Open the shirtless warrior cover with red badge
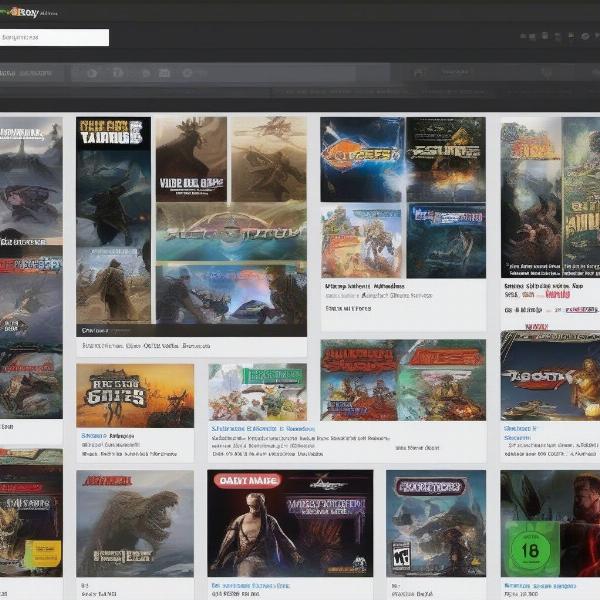The image size is (600, 600). [290, 523]
